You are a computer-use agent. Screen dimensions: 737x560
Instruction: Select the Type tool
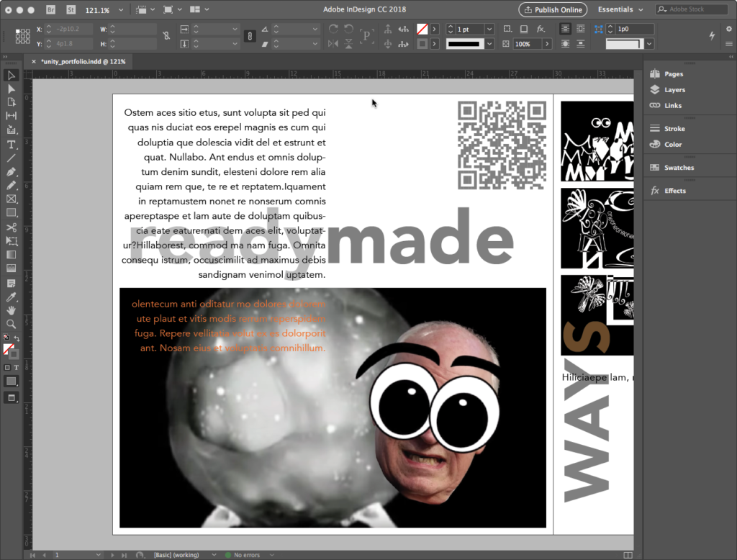coord(12,145)
